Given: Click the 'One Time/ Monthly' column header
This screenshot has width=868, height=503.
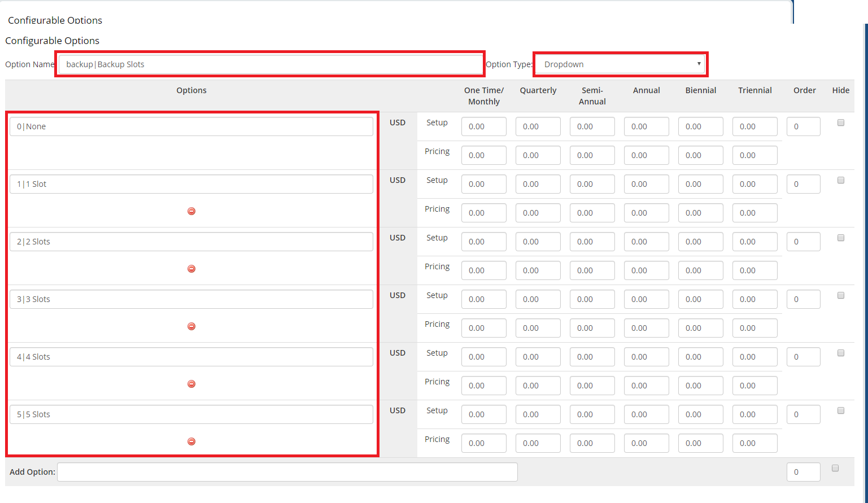Looking at the screenshot, I should point(484,96).
